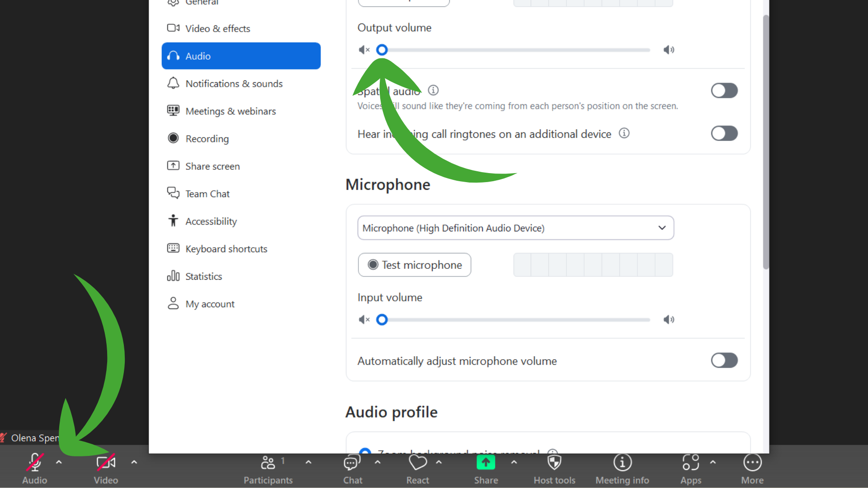Screen dimensions: 868x488
Task: Expand the Video options chevron
Action: (134, 462)
